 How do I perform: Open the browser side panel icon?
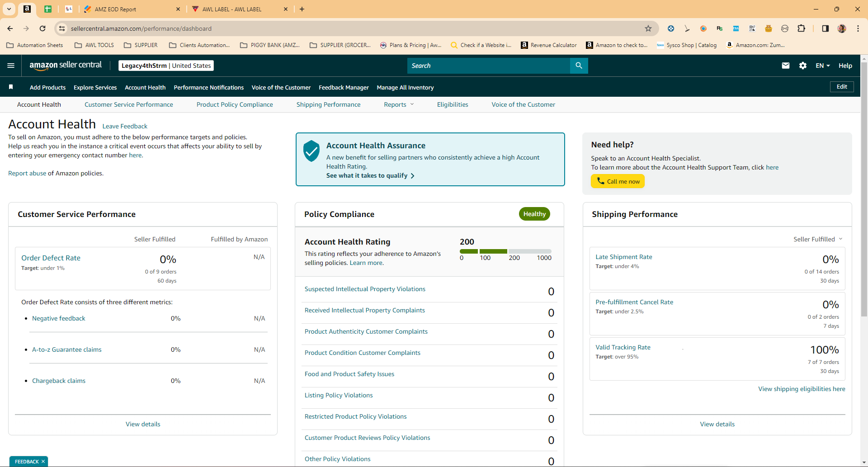coord(826,28)
